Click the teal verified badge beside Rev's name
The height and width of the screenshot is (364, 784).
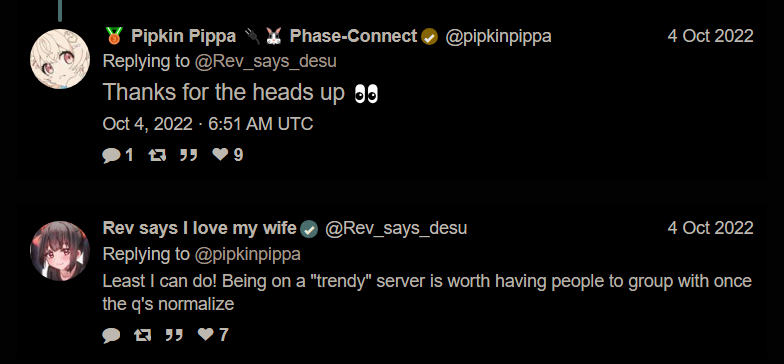(309, 230)
